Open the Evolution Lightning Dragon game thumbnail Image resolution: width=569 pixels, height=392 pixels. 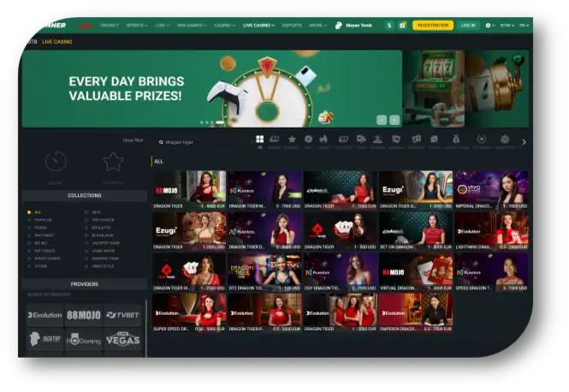[491, 231]
